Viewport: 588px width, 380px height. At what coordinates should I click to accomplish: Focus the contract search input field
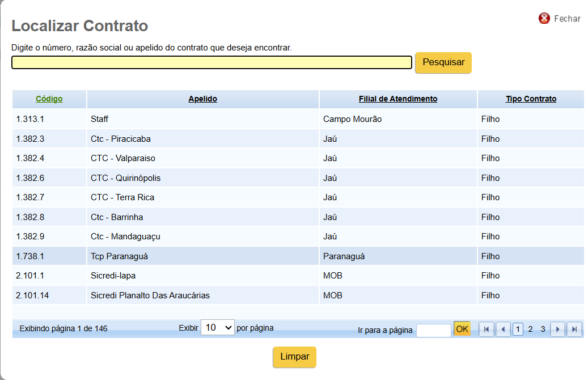tap(212, 62)
